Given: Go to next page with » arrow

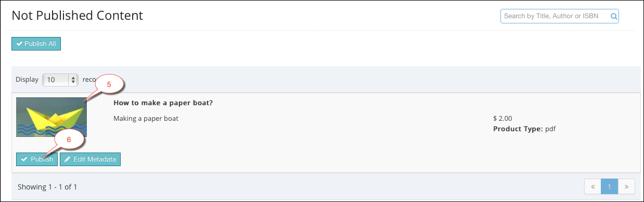Looking at the screenshot, I should click(626, 186).
